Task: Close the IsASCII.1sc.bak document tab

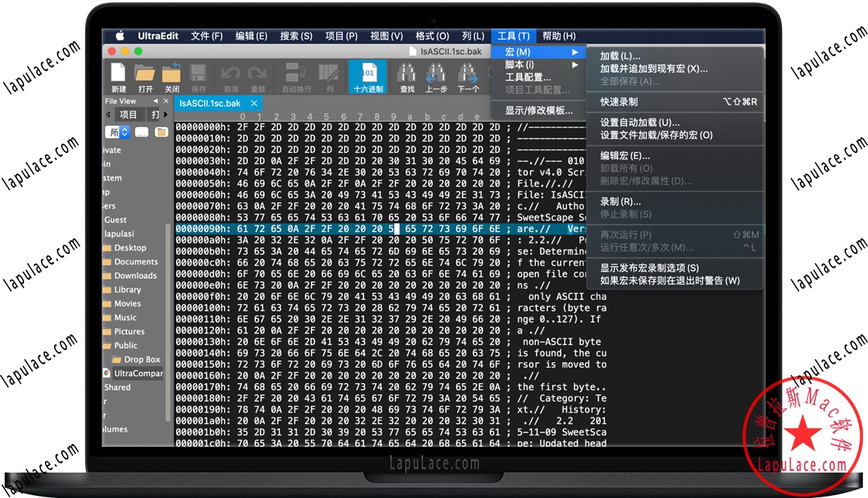Action: tap(253, 103)
